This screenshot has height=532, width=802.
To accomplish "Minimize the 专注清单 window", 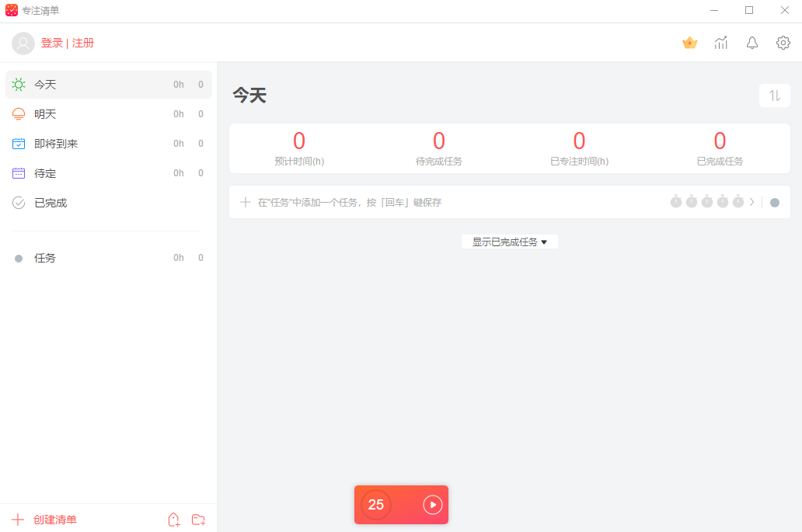I will pyautogui.click(x=714, y=10).
